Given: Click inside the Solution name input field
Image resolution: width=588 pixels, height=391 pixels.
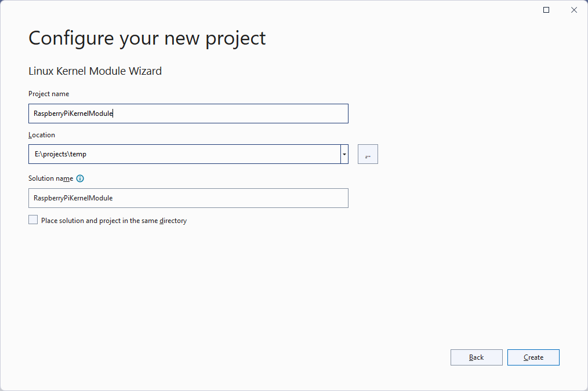Looking at the screenshot, I should (188, 198).
